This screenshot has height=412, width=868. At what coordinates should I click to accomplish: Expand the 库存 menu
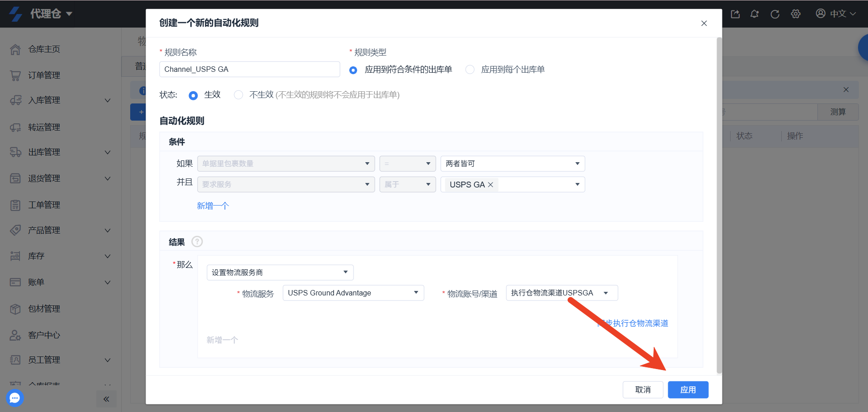108,256
